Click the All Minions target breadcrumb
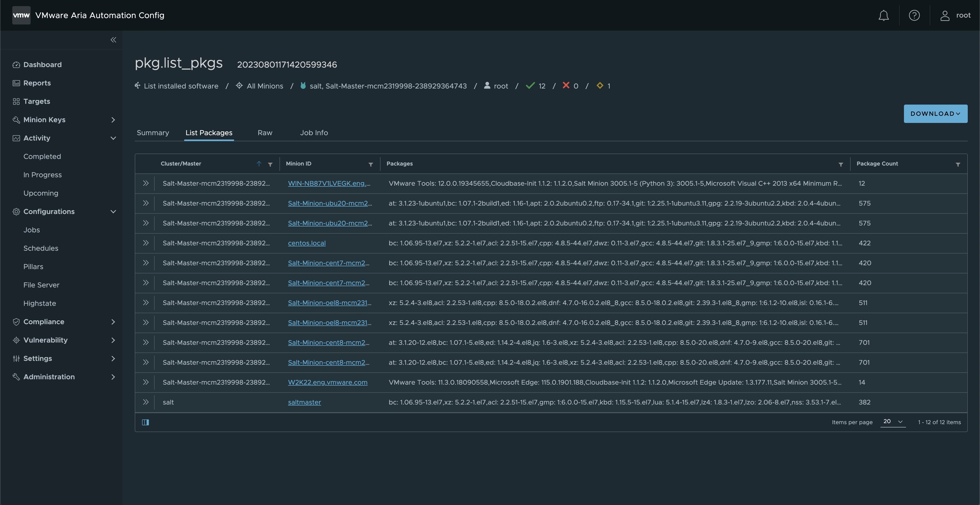Image resolution: width=980 pixels, height=505 pixels. tap(265, 86)
